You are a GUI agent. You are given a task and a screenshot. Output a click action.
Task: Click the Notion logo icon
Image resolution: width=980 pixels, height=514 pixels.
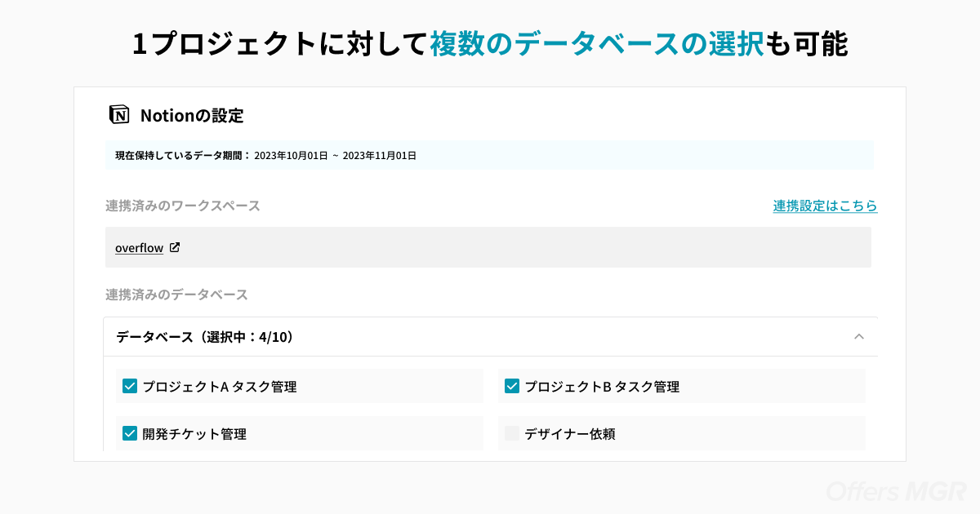(x=119, y=114)
